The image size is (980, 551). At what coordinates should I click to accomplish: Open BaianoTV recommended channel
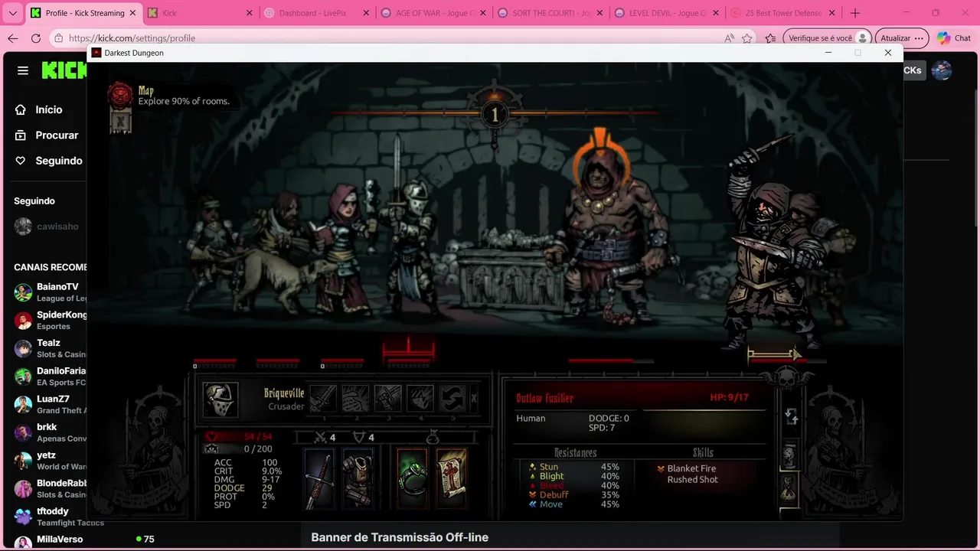click(x=51, y=292)
